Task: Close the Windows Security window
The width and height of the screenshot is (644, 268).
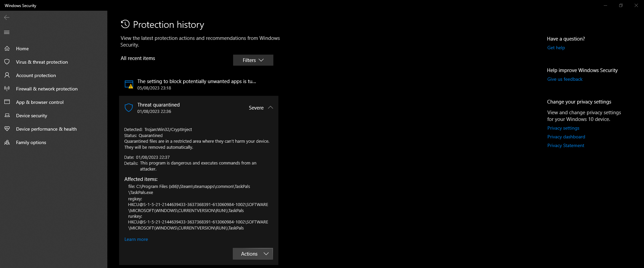Action: click(636, 5)
